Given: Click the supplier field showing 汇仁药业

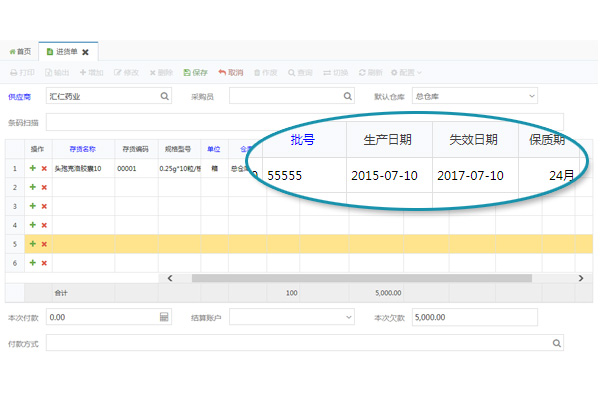Looking at the screenshot, I should point(109,96).
